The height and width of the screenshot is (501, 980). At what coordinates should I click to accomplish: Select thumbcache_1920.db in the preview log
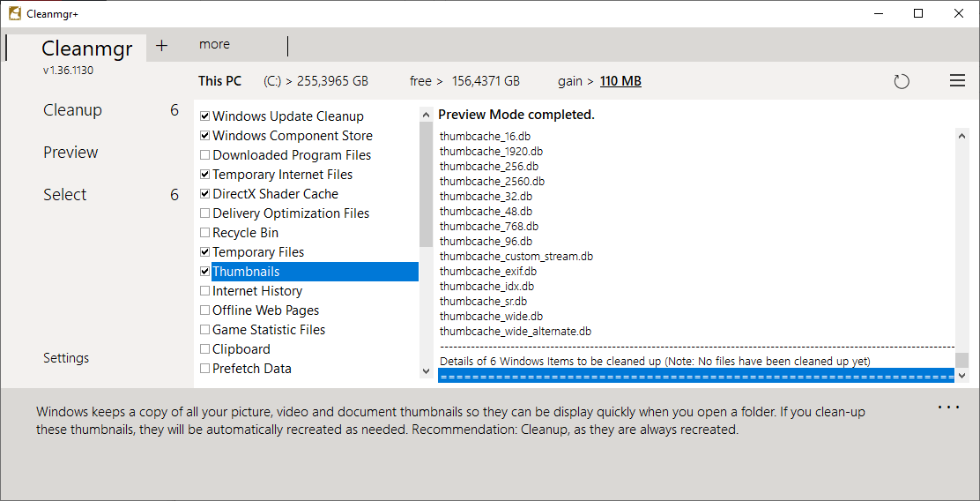click(x=491, y=151)
